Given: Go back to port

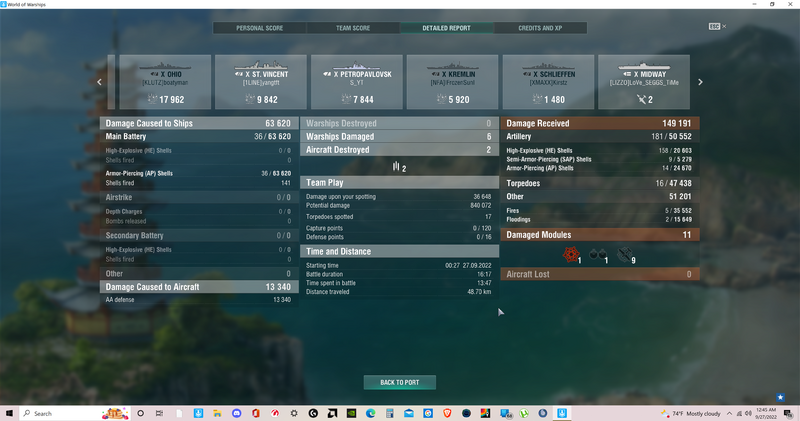Looking at the screenshot, I should [399, 382].
